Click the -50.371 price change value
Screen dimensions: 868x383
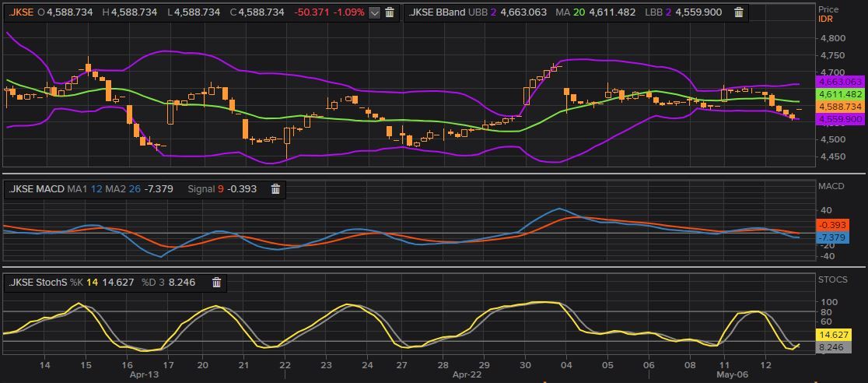pos(313,12)
